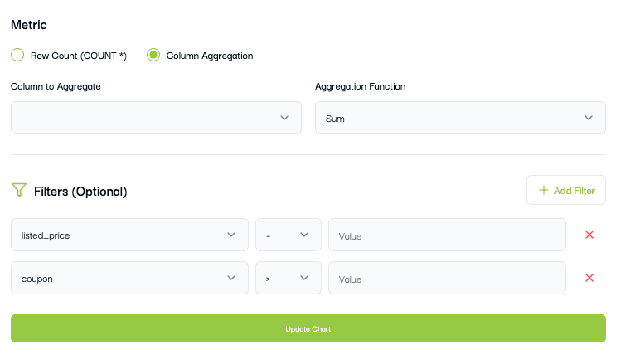
Task: Click the Value field for coupon filter
Action: point(447,278)
